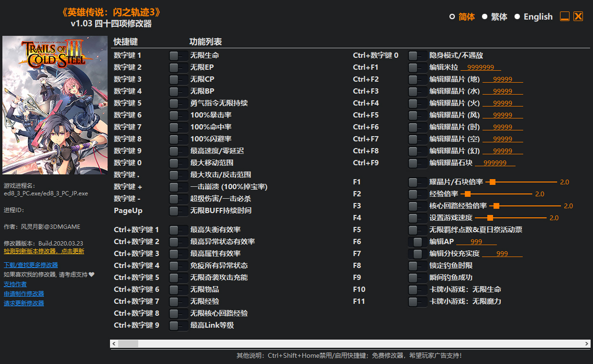Select 简体 language radio button
593x364 pixels.
point(452,17)
